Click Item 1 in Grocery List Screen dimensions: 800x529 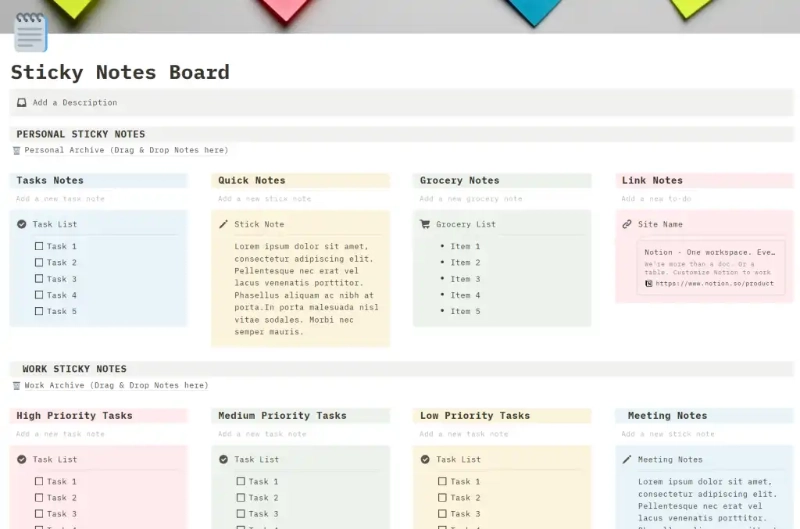coord(465,246)
